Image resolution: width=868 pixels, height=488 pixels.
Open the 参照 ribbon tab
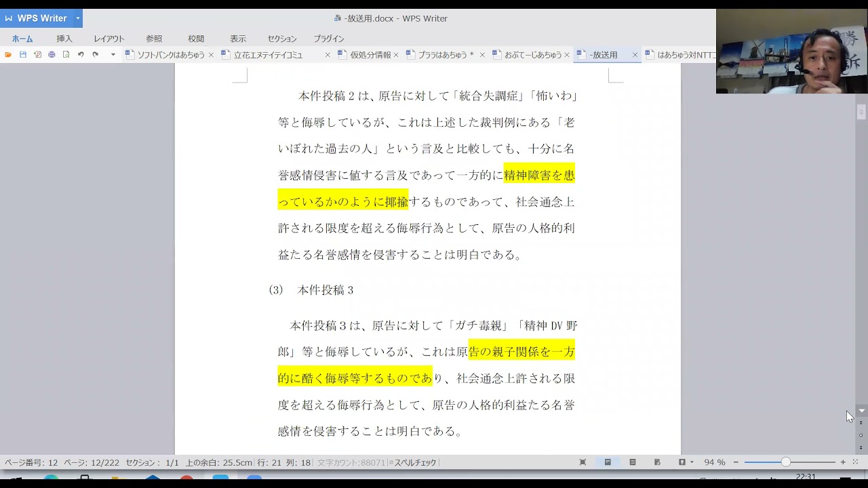[x=154, y=39]
